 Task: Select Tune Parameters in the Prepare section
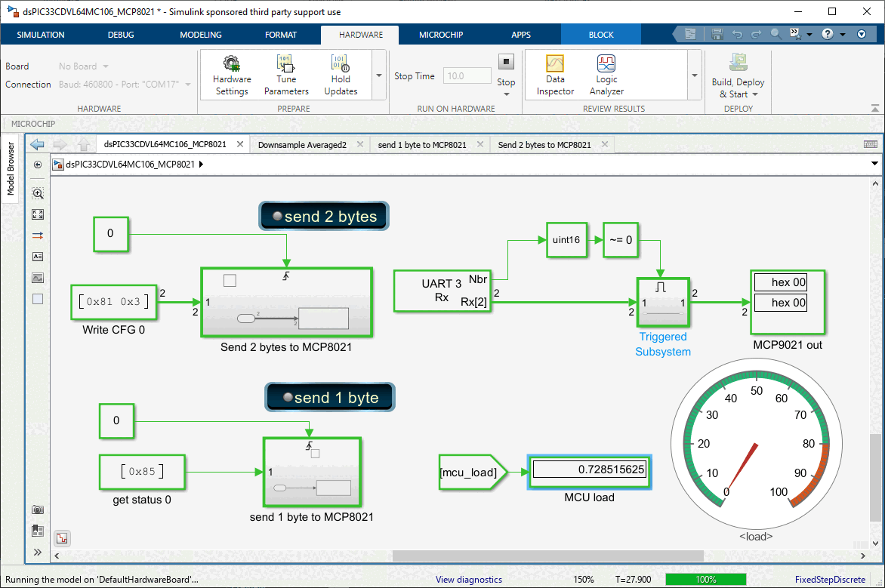click(x=285, y=74)
